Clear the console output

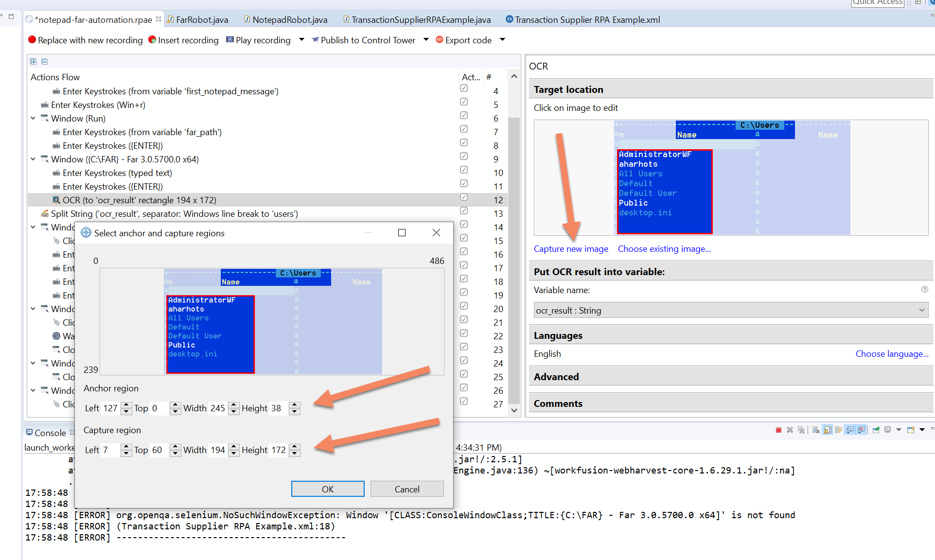(x=816, y=430)
